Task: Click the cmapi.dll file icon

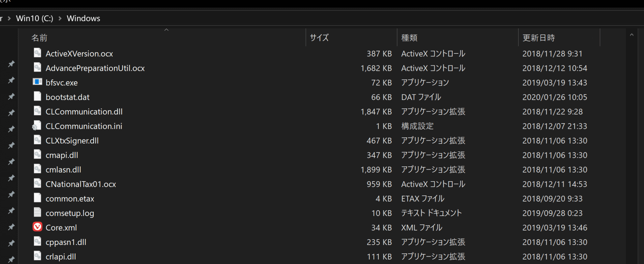Action: 37,154
